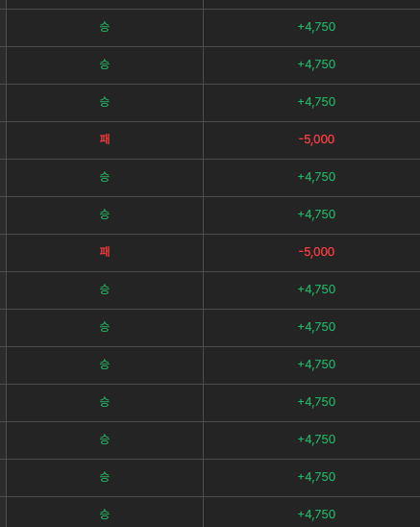Select the second 승 cell from the bottom
The height and width of the screenshot is (527, 420).
pyautogui.click(x=105, y=477)
